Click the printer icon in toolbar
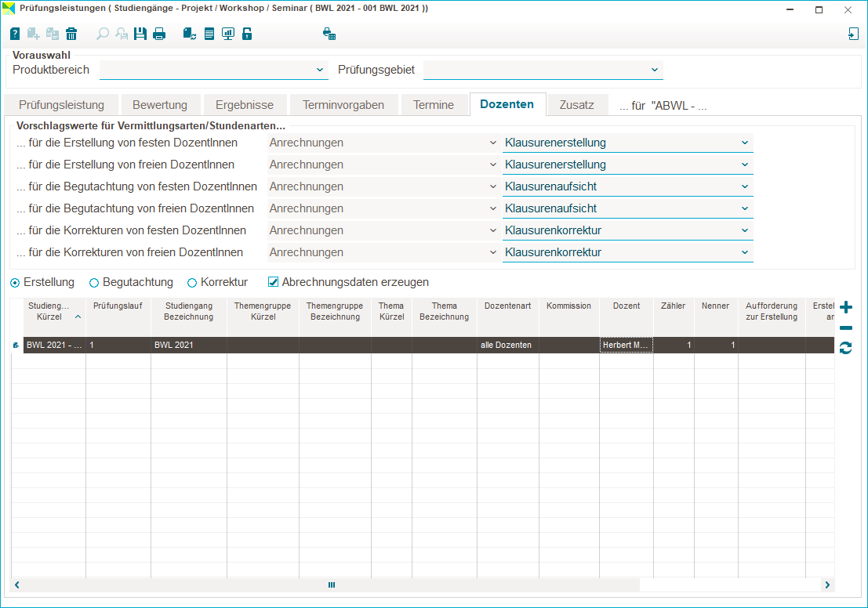868x608 pixels. click(x=159, y=34)
